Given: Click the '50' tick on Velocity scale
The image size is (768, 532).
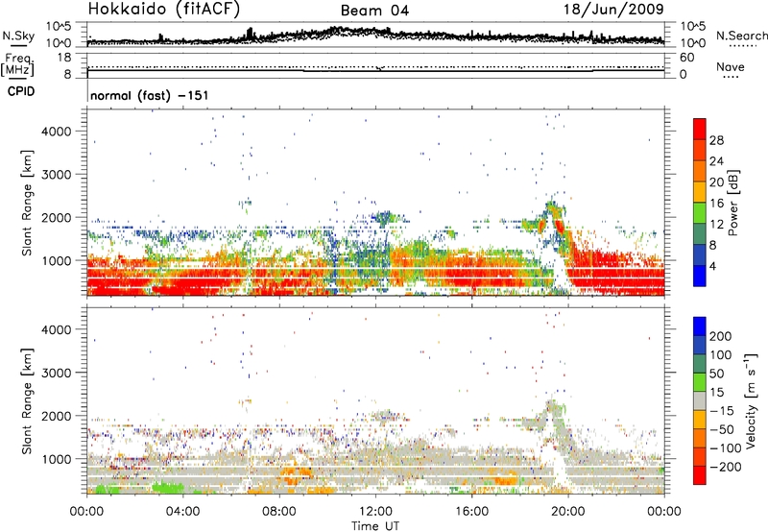Looking at the screenshot, I should [x=716, y=374].
